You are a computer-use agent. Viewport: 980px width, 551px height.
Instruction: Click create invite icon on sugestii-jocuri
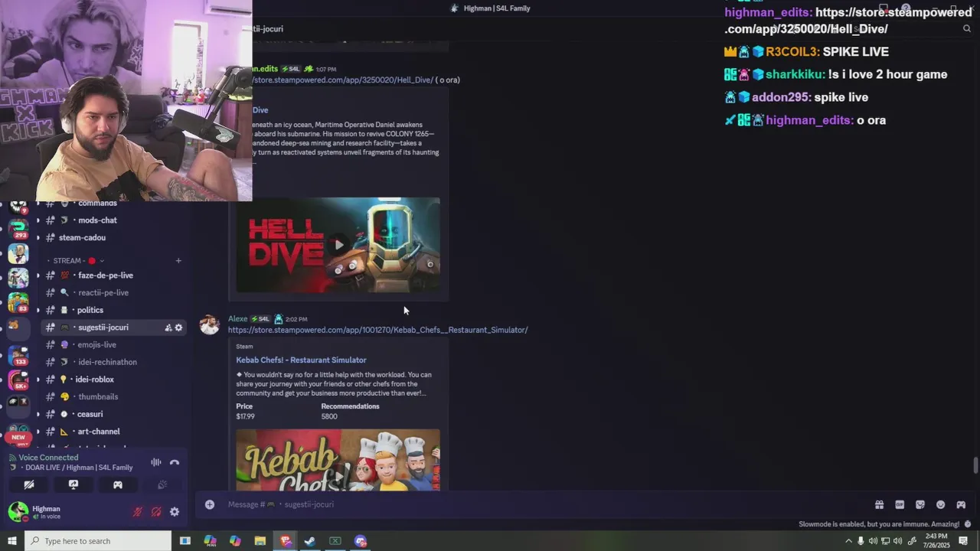tap(168, 328)
